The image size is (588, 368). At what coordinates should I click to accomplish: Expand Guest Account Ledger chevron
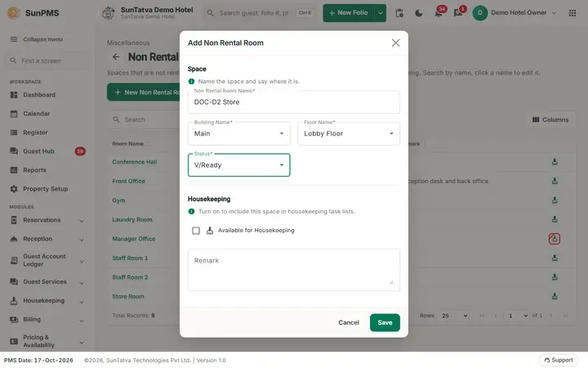pos(82,262)
